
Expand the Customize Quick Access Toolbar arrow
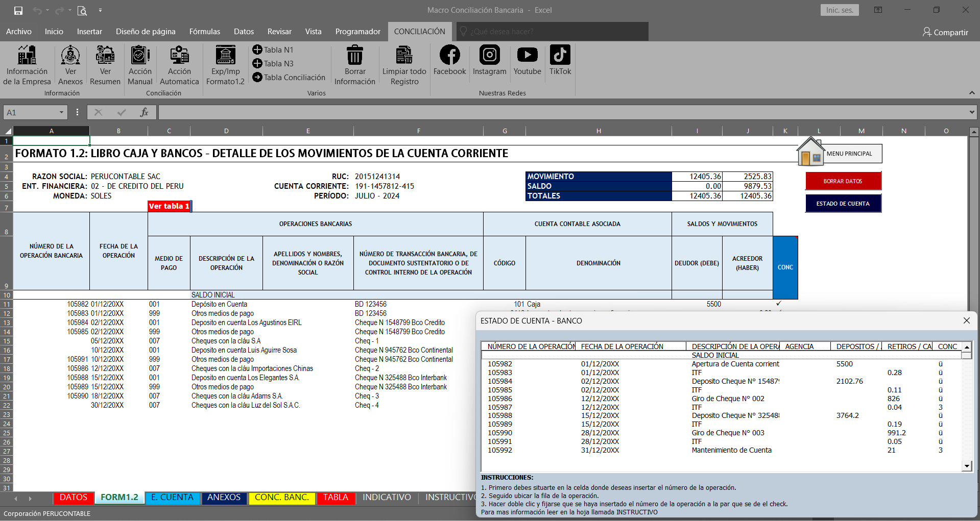(100, 10)
